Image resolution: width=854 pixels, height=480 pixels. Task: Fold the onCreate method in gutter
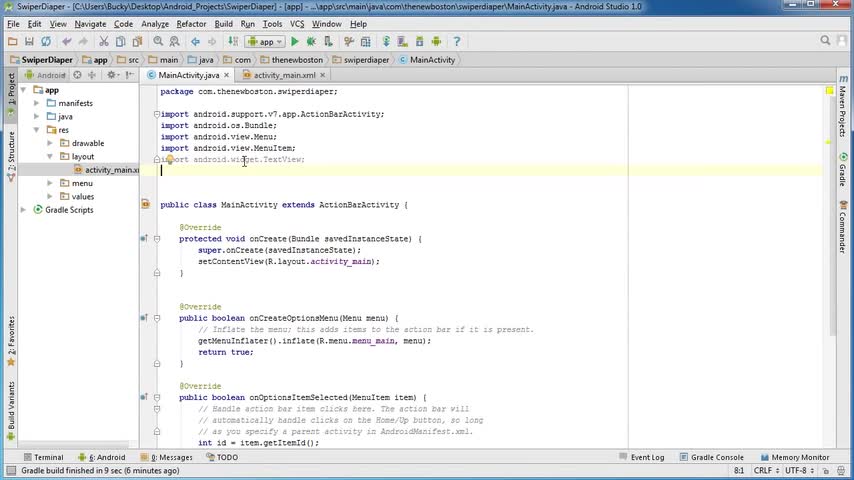[157, 239]
